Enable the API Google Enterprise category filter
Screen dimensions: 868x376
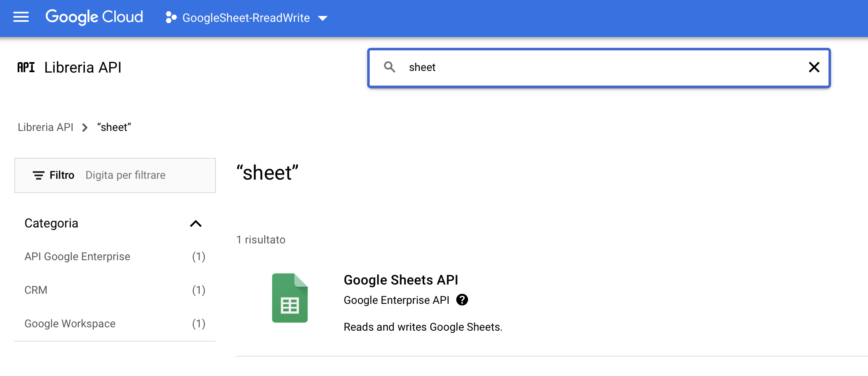click(77, 256)
